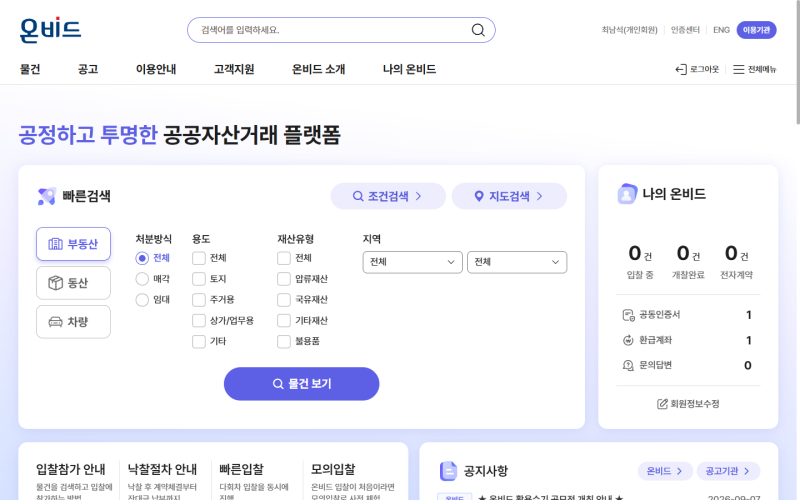The height and width of the screenshot is (500, 800).
Task: Click the 공동인증서 certificate icon
Action: [628, 315]
